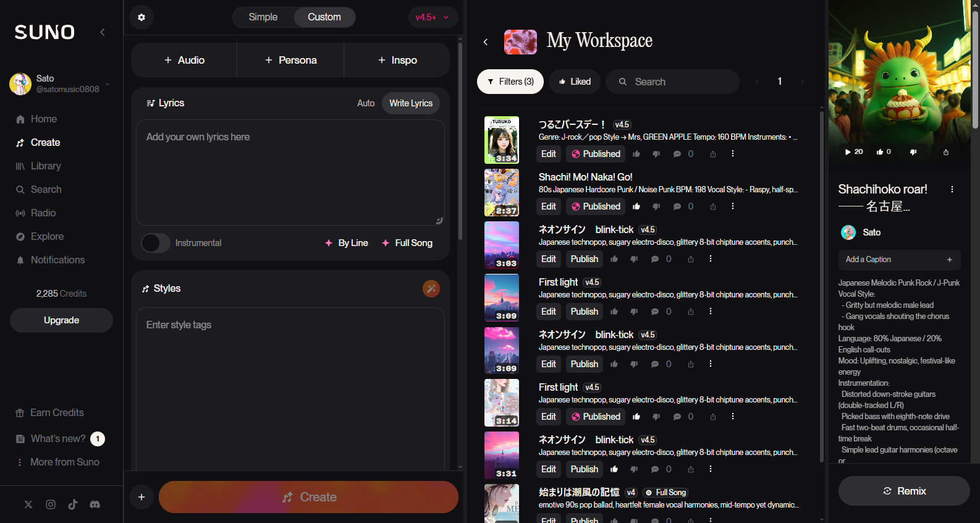This screenshot has height=523, width=980.
Task: Click the magic wand icon in Styles
Action: coord(431,289)
